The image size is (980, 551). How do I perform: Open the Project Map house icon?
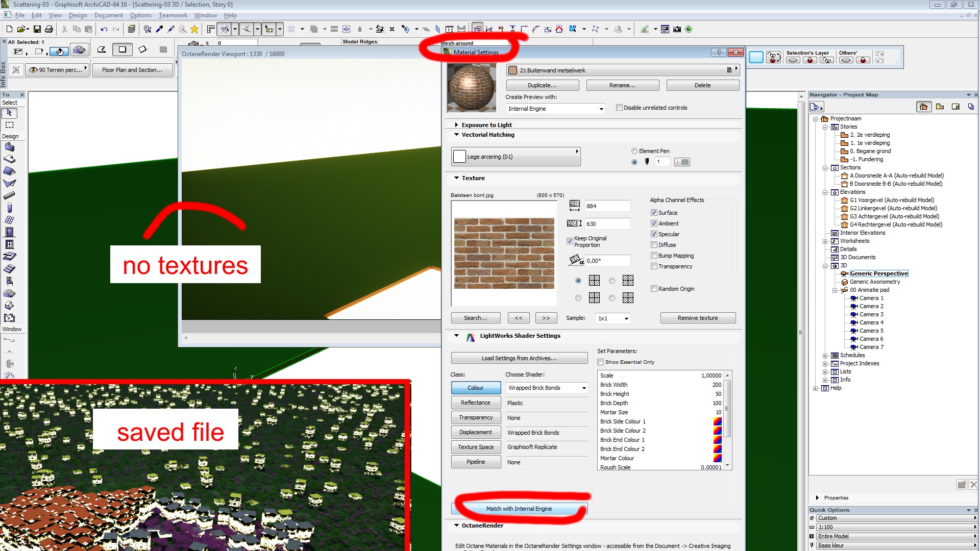(923, 107)
